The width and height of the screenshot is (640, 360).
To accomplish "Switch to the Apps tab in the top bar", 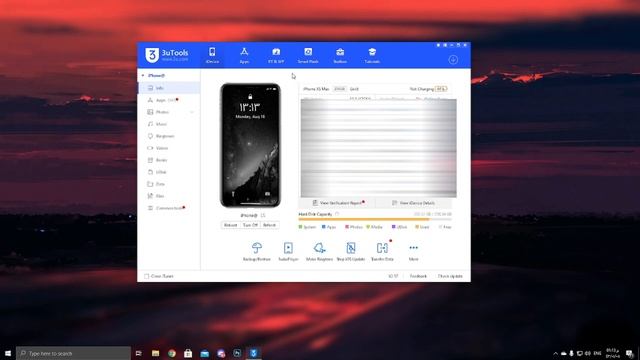I will pyautogui.click(x=244, y=56).
